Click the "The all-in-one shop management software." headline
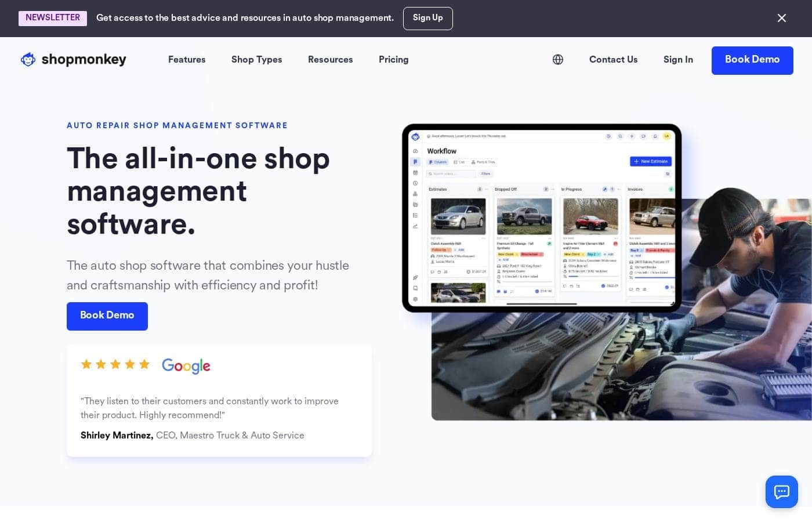 [198, 191]
